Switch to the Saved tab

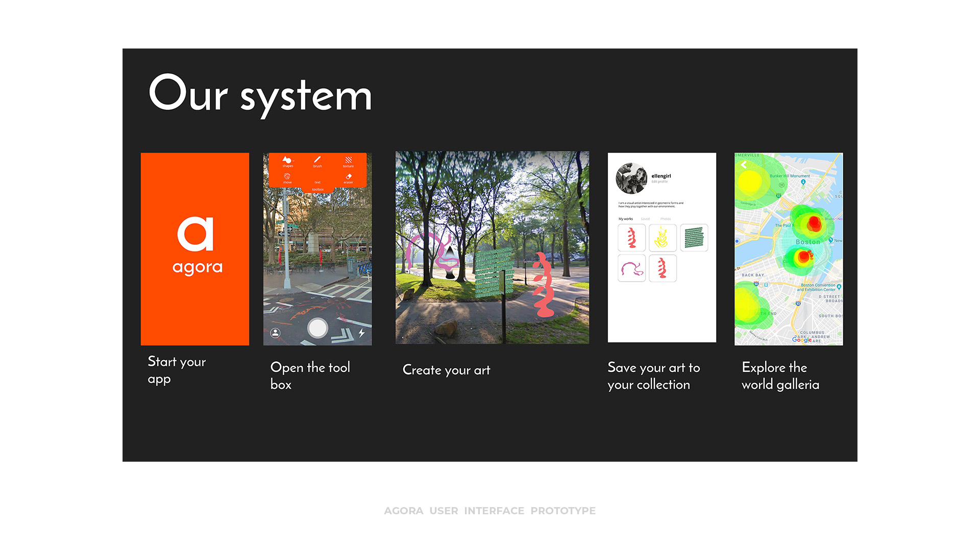(x=645, y=219)
